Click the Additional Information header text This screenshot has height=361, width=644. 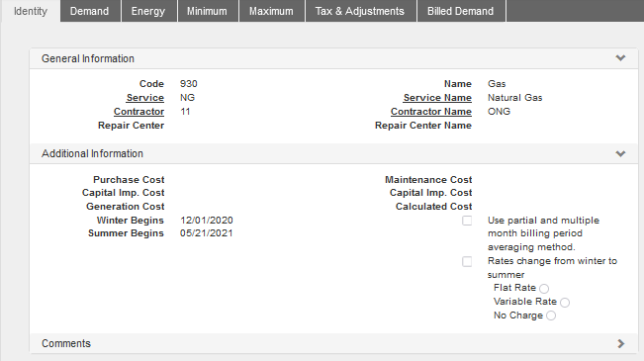(x=92, y=153)
